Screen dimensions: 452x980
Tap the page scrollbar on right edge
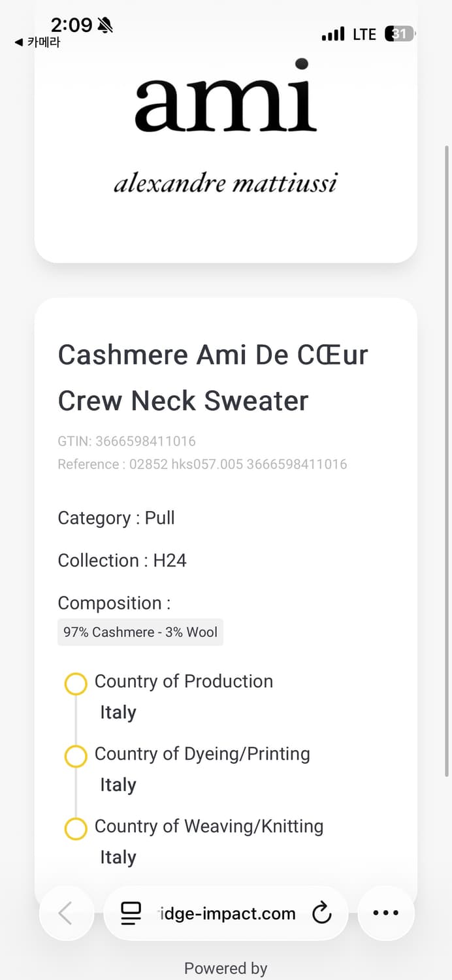(x=447, y=457)
